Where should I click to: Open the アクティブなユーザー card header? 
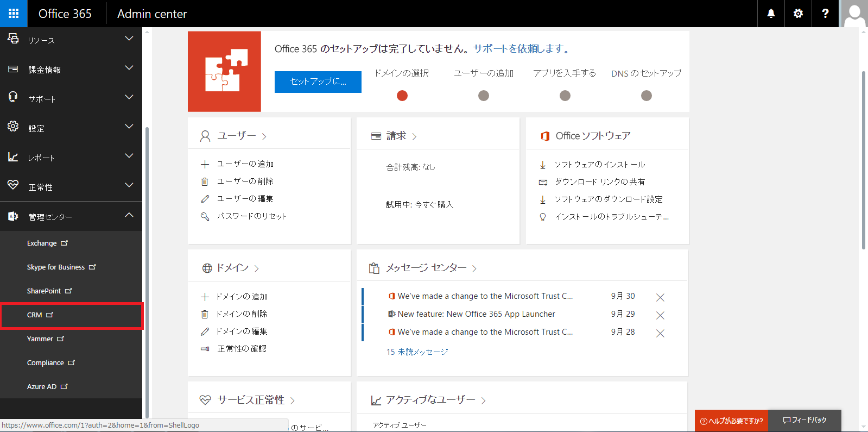(428, 400)
